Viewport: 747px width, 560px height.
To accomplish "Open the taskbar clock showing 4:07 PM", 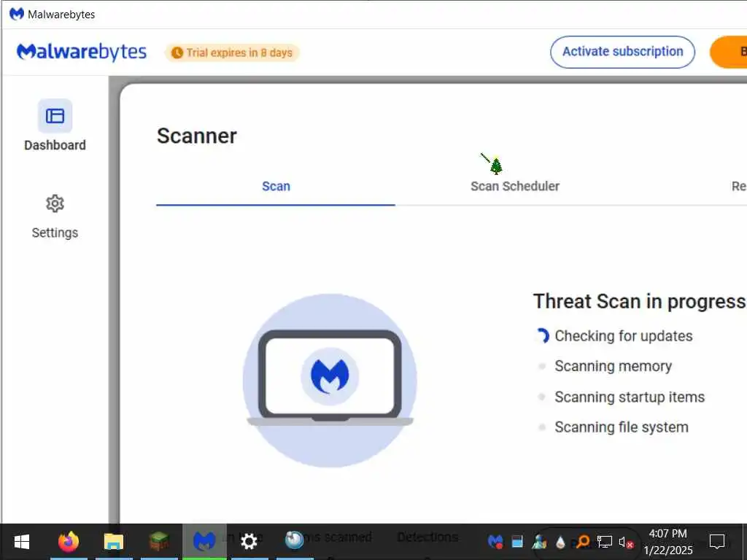I will tap(668, 542).
